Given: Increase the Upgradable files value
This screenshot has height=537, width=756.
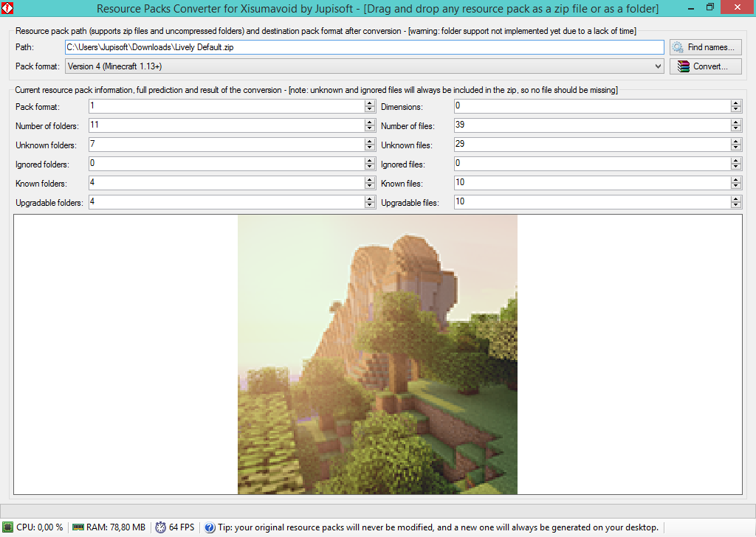Looking at the screenshot, I should point(736,199).
